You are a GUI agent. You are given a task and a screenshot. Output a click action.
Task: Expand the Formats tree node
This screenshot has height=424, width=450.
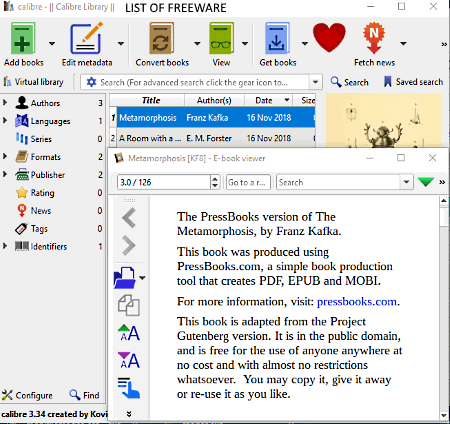[5, 156]
